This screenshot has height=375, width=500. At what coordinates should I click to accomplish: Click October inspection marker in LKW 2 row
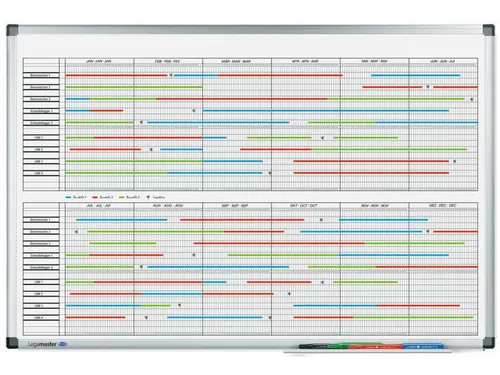289,294
